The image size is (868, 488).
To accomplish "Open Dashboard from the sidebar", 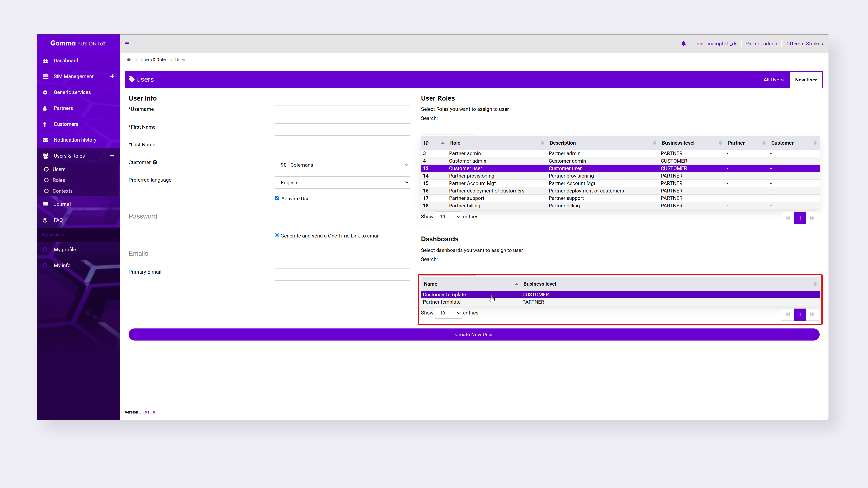I will point(66,61).
